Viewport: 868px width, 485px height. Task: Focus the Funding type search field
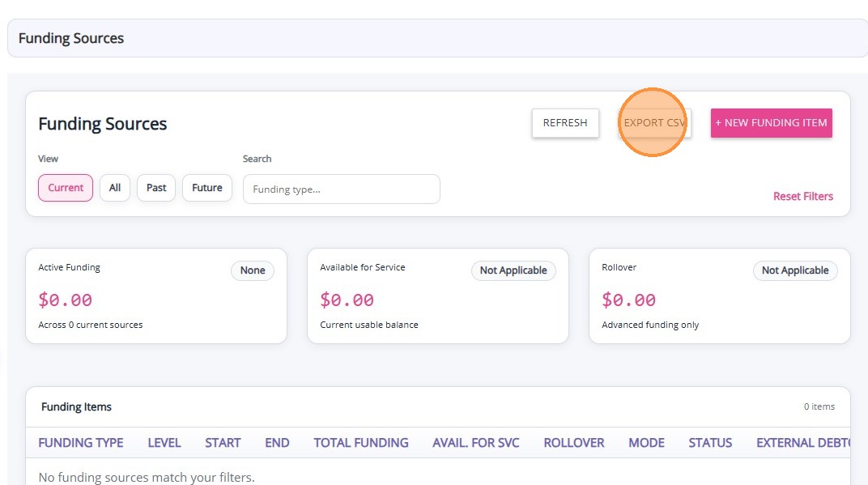pyautogui.click(x=342, y=189)
